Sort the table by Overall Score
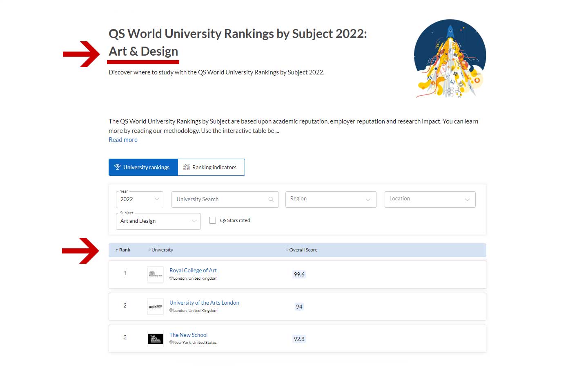 (x=302, y=250)
